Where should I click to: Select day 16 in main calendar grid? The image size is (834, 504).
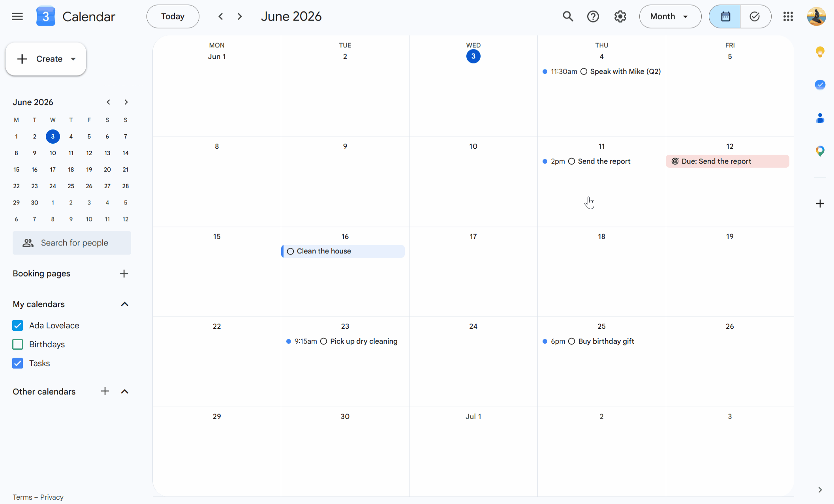pyautogui.click(x=345, y=236)
